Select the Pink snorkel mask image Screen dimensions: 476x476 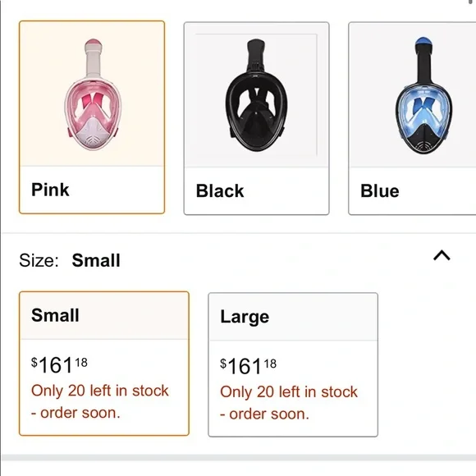(x=93, y=95)
